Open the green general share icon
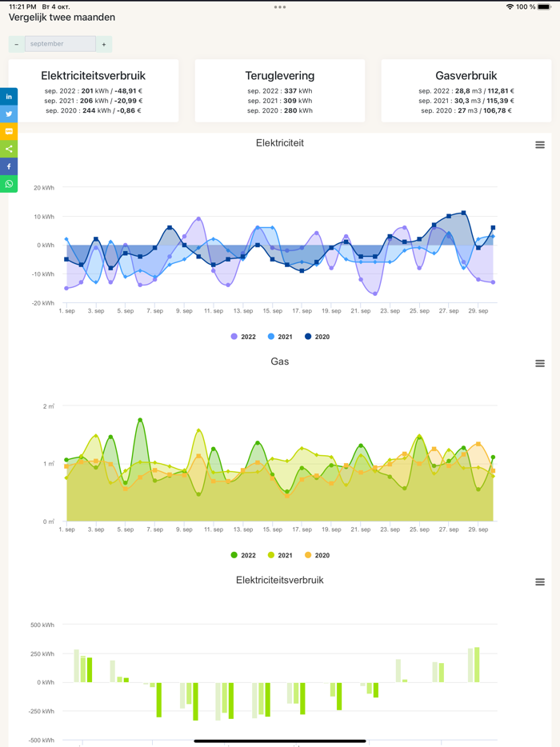The width and height of the screenshot is (560, 747). pos(9,149)
